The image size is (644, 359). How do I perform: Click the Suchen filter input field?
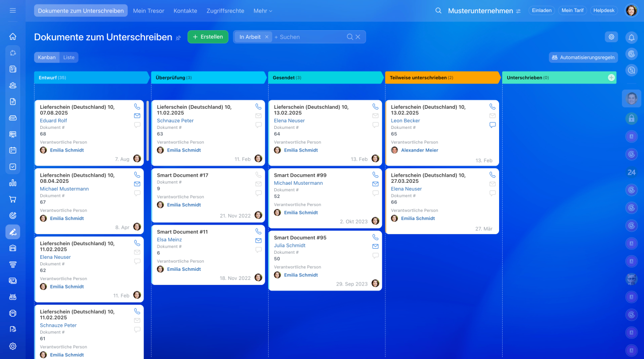coord(309,37)
